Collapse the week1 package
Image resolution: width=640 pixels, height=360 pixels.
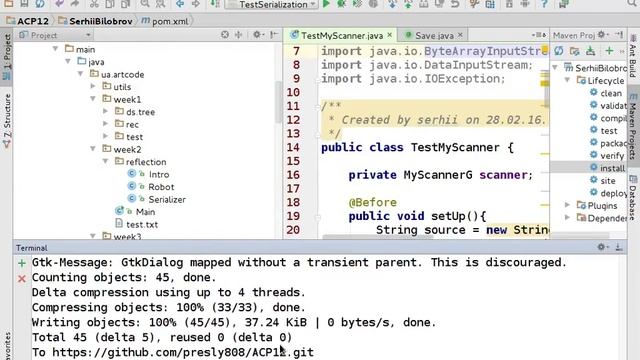click(93, 99)
